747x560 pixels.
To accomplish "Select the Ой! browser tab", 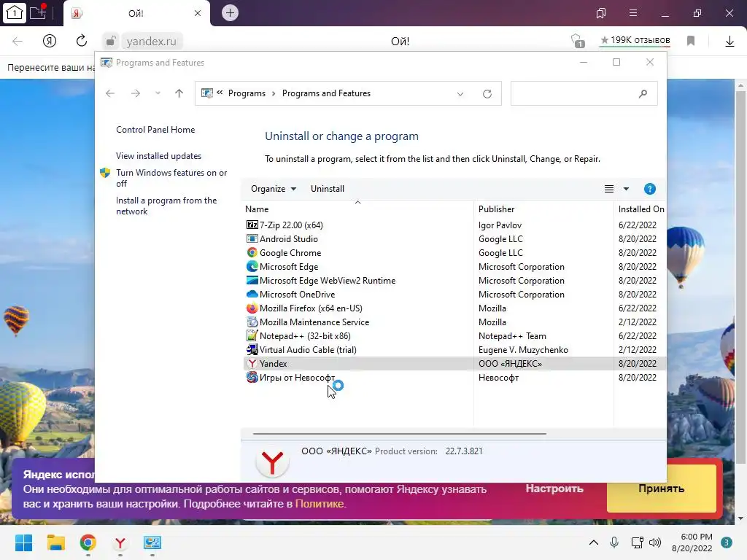I will click(x=136, y=13).
